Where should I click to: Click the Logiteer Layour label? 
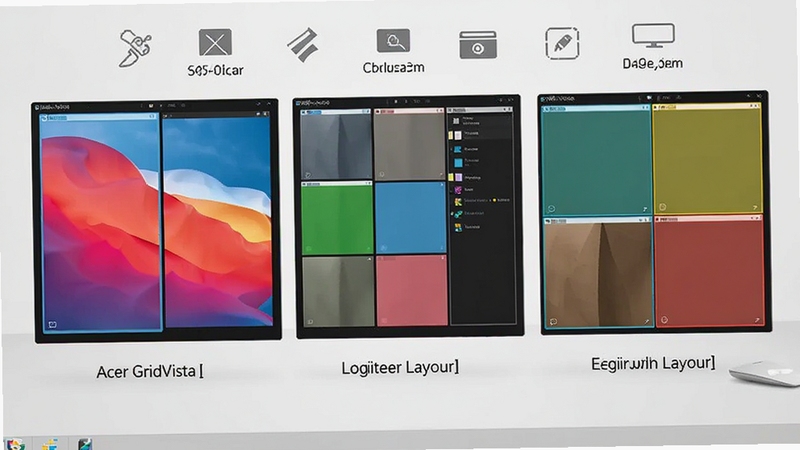399,367
